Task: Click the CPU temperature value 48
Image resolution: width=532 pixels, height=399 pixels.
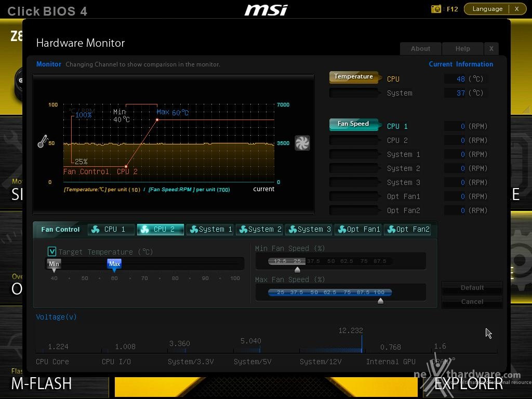Action: click(460, 79)
